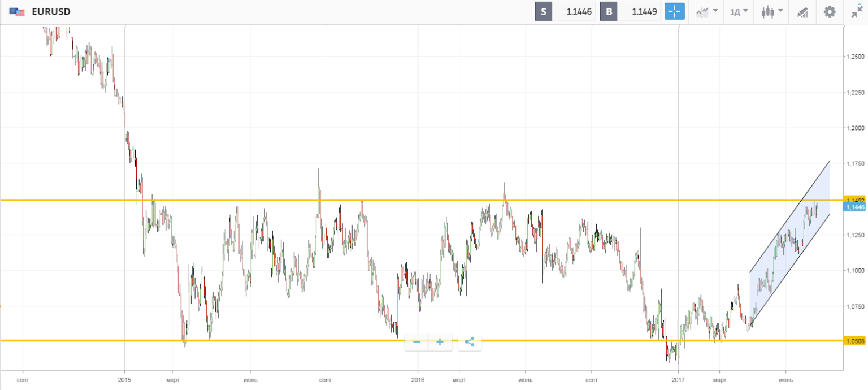Click the 2016 date axis label

point(418,379)
